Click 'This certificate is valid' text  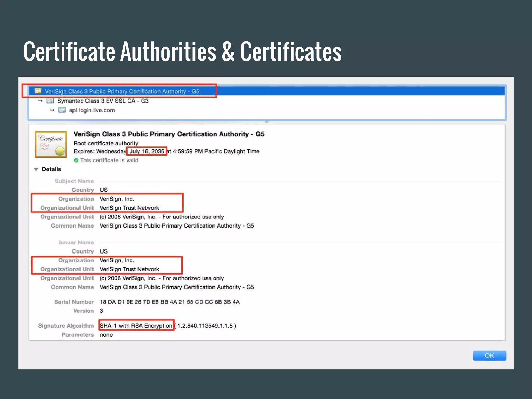109,160
